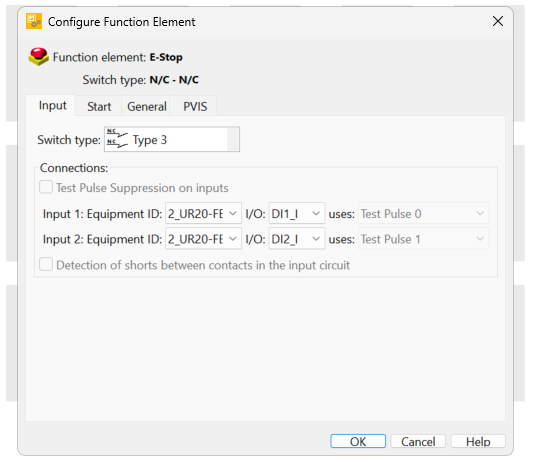Screen dimensions: 539x469
Task: Click the yellow dialog title bar icon
Action: [34, 21]
